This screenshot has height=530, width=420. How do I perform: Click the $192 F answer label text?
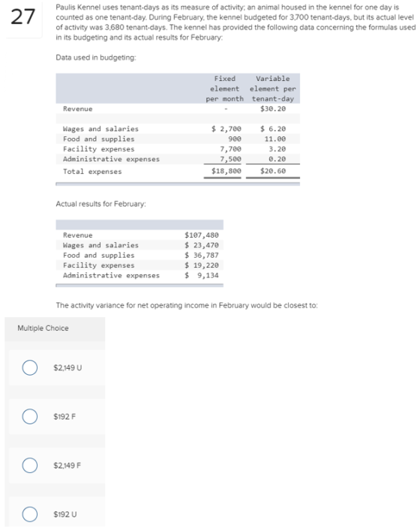tap(64, 417)
